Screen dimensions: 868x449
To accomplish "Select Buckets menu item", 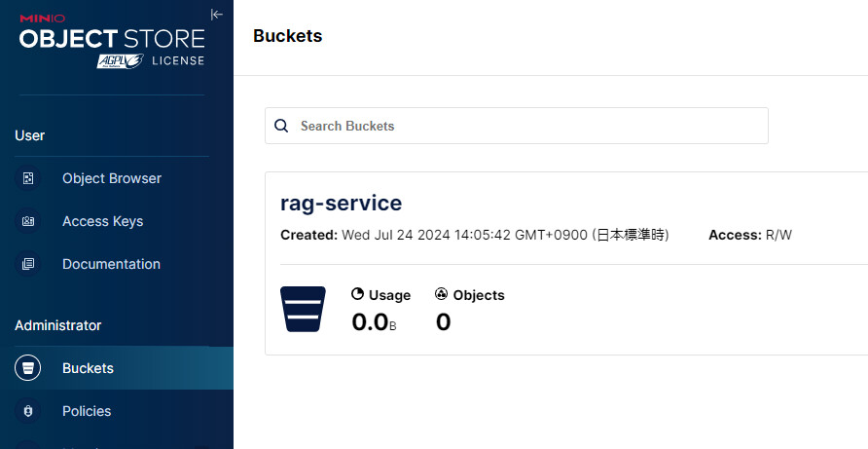I will [x=116, y=368].
